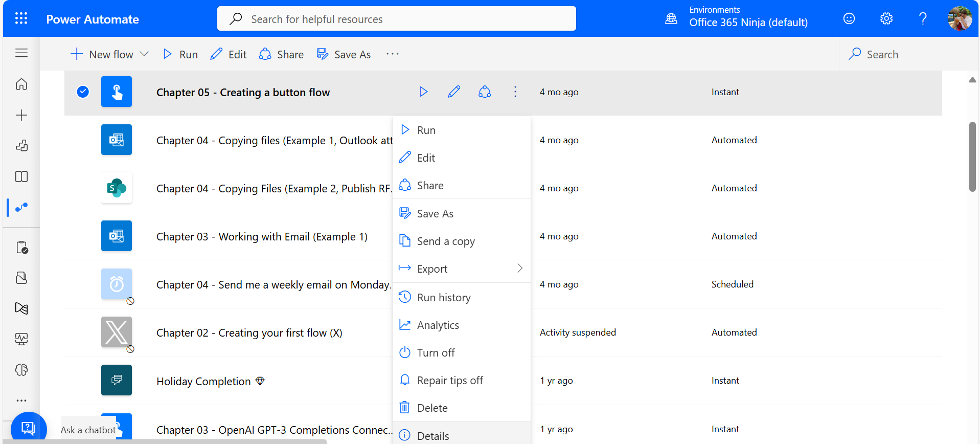Open the Ask a chatbot button

point(28,428)
